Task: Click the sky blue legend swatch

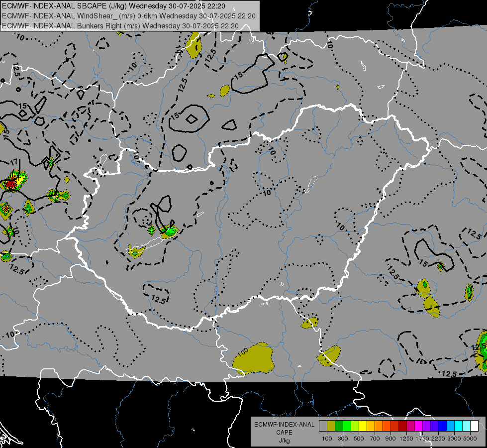Action: (x=451, y=426)
